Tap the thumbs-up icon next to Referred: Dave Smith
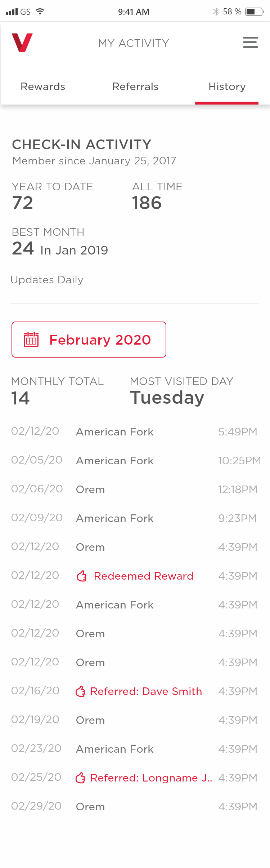The image size is (270, 868). point(80,691)
